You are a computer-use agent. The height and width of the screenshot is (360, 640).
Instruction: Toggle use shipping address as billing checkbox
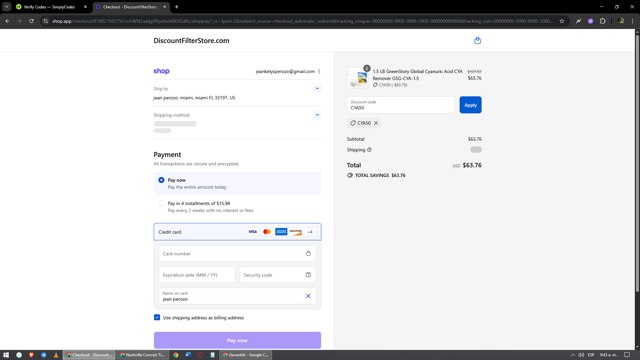(x=157, y=317)
